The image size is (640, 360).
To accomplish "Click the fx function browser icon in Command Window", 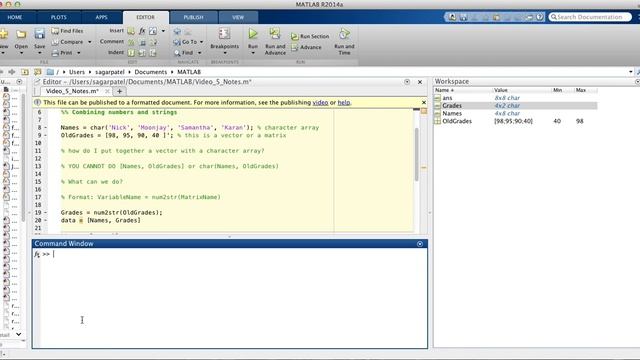I will [37, 254].
